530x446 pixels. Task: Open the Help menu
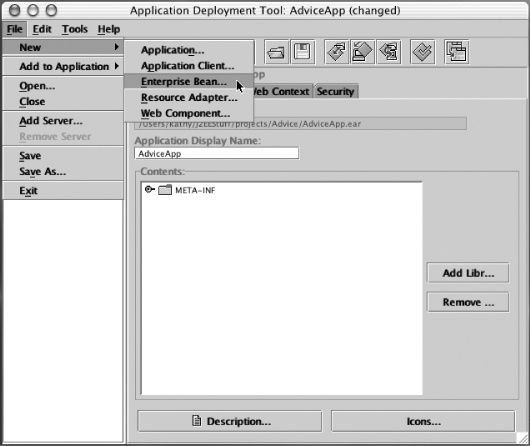coord(109,29)
